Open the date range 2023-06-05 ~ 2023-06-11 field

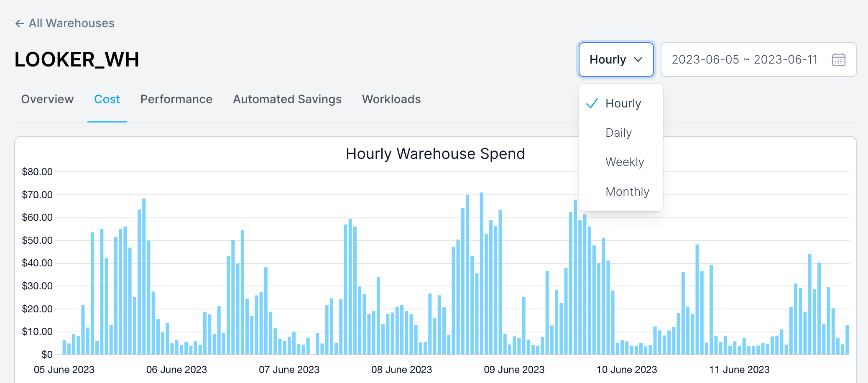758,59
